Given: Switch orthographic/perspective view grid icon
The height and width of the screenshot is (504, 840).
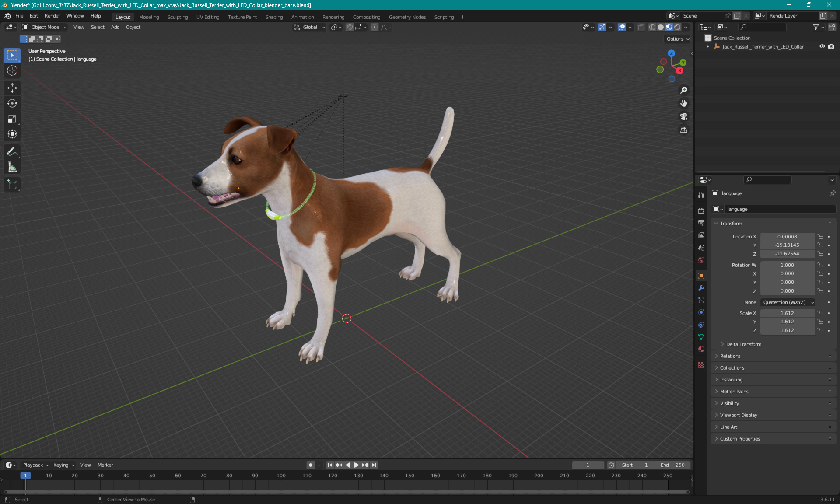Looking at the screenshot, I should pyautogui.click(x=683, y=129).
